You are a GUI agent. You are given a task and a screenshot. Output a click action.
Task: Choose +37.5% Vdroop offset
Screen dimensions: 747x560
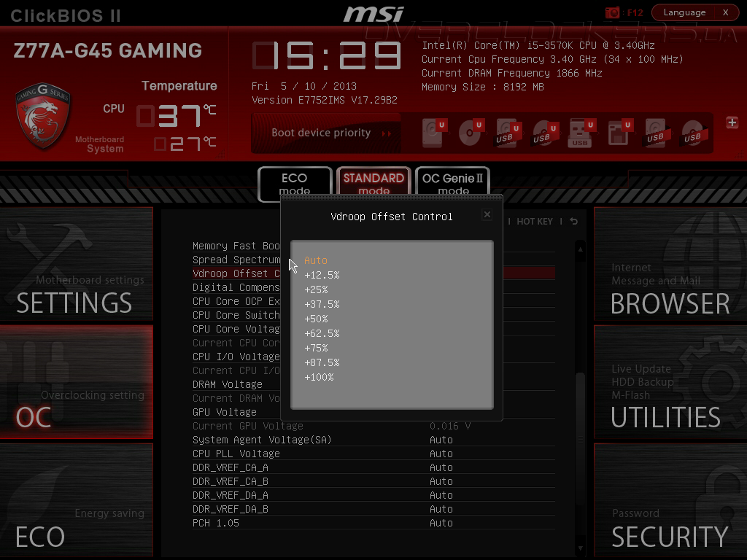[322, 304]
